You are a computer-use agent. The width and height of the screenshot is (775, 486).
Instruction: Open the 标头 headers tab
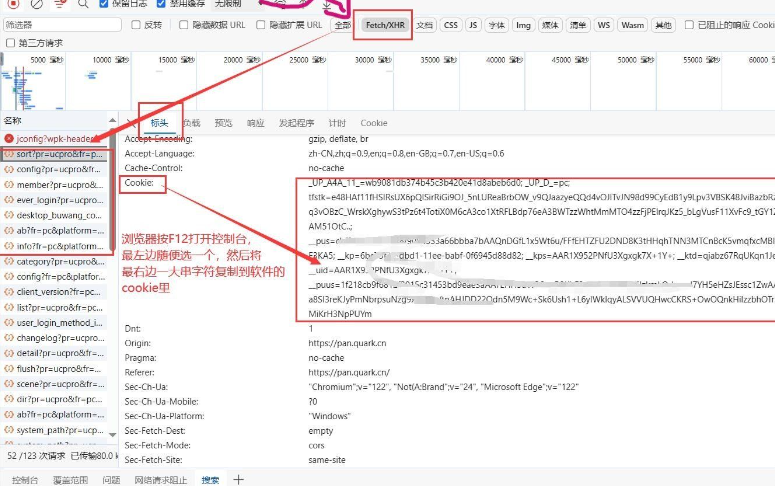point(159,123)
